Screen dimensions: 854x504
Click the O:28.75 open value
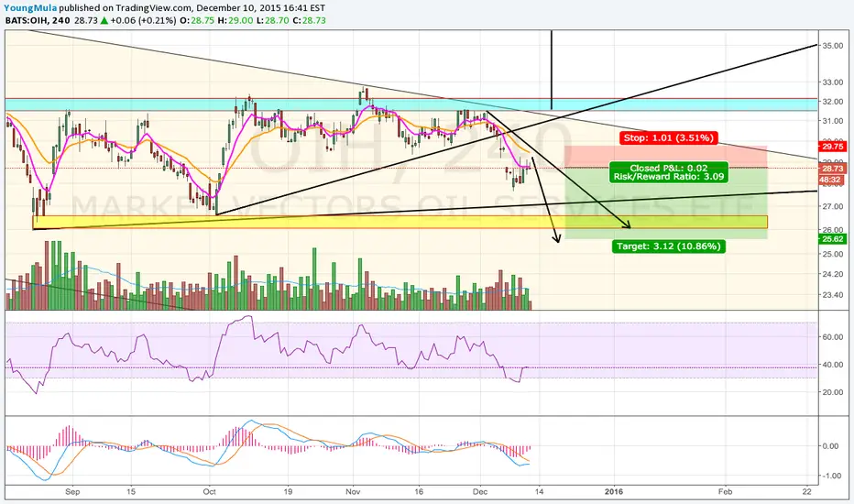click(197, 20)
